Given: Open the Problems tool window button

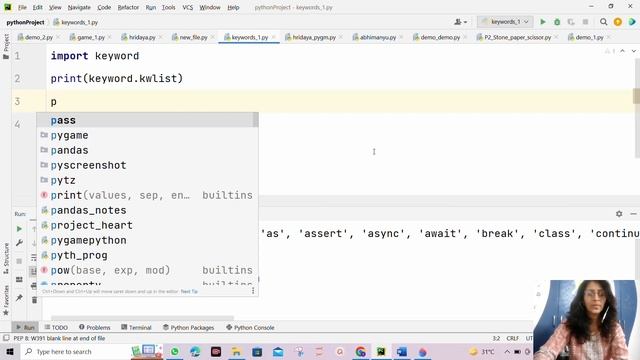Looking at the screenshot, I should 95,327.
